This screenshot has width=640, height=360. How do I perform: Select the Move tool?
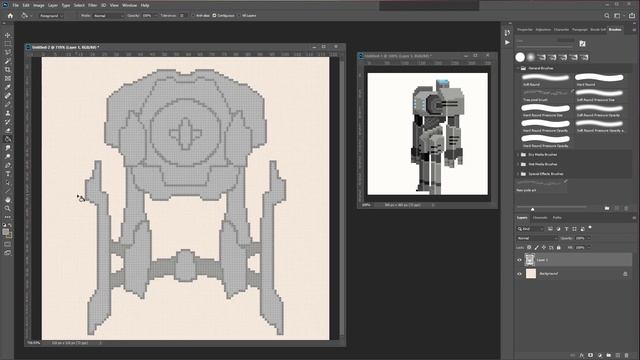pos(8,35)
